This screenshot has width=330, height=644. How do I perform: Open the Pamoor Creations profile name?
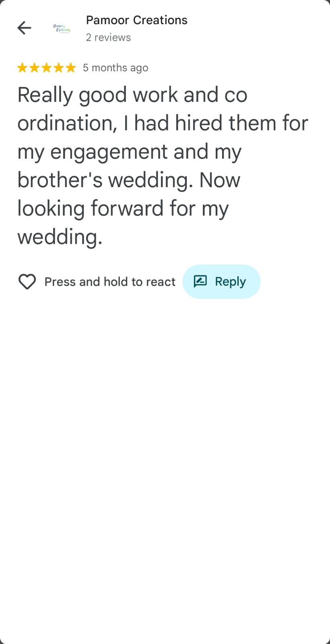point(136,20)
